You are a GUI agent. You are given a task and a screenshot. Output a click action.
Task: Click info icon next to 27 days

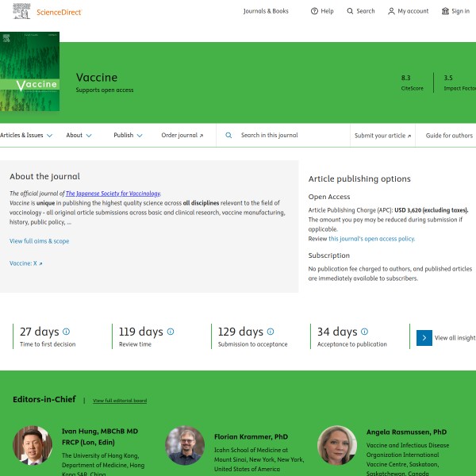point(66,332)
